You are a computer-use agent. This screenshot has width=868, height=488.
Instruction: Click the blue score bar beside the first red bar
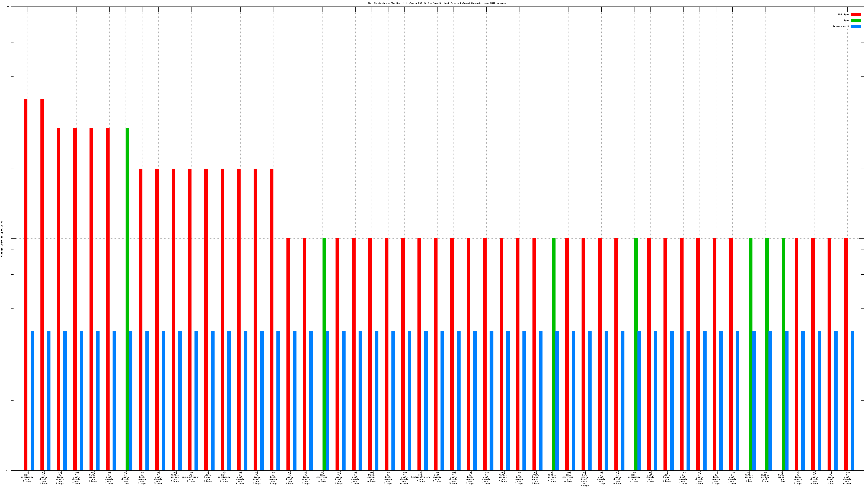pos(32,400)
